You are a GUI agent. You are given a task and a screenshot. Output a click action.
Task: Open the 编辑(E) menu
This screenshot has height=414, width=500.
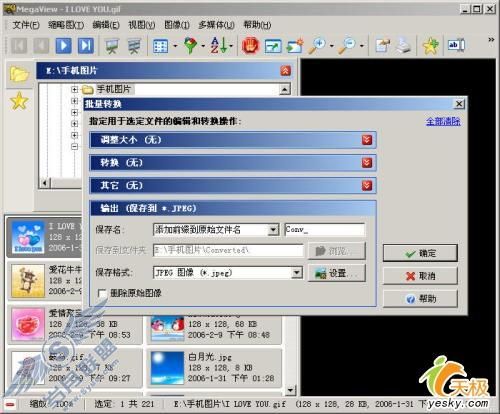pos(106,25)
